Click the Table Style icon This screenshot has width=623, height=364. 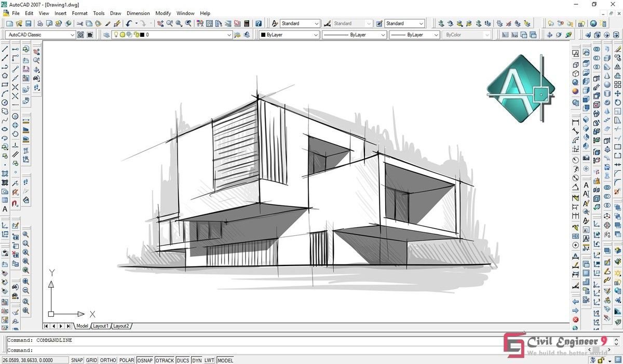coord(380,23)
